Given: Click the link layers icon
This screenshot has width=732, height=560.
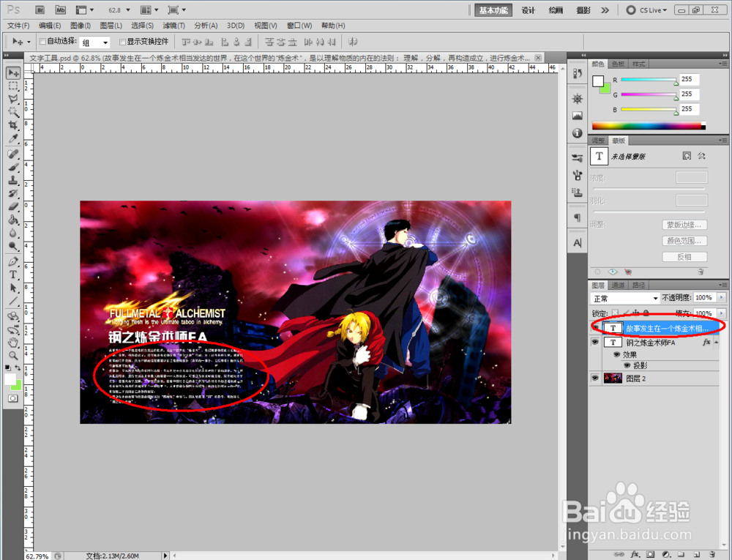Looking at the screenshot, I should (619, 554).
